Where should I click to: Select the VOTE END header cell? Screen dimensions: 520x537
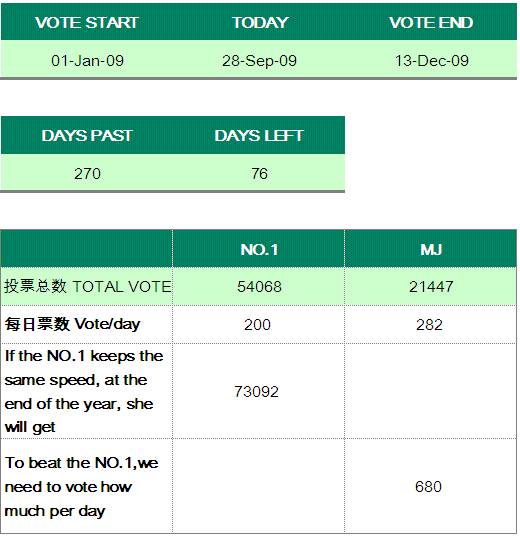tap(431, 23)
